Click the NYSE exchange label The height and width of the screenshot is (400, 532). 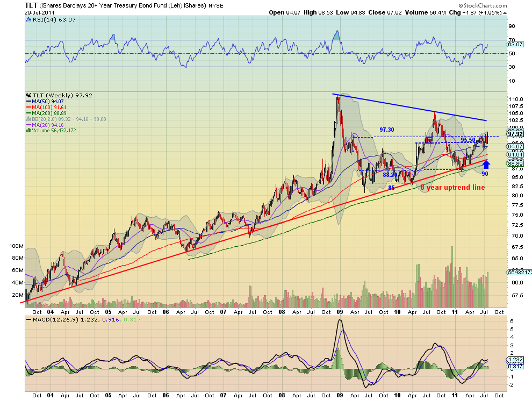(216, 6)
